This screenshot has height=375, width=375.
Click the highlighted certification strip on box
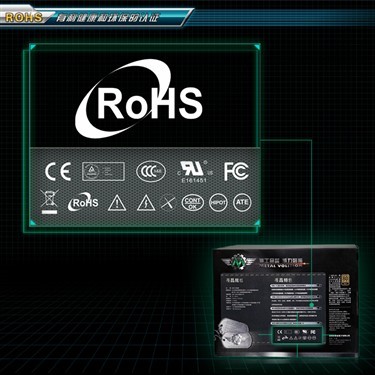click(x=297, y=335)
